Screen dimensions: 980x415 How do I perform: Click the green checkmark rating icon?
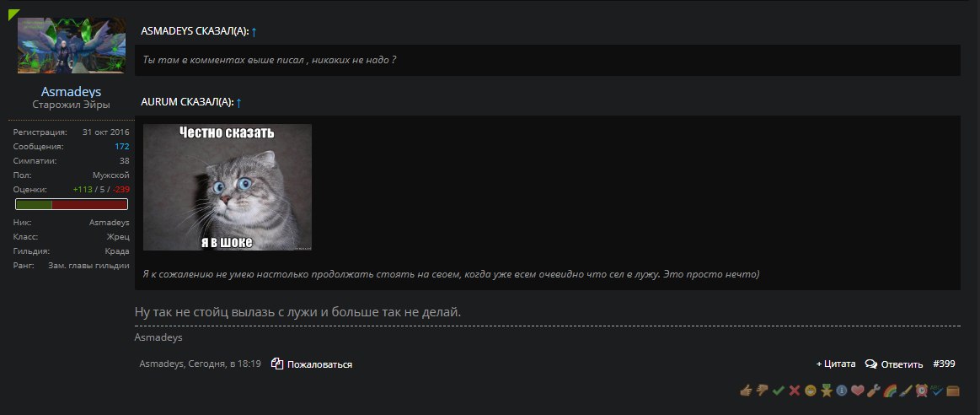click(778, 391)
